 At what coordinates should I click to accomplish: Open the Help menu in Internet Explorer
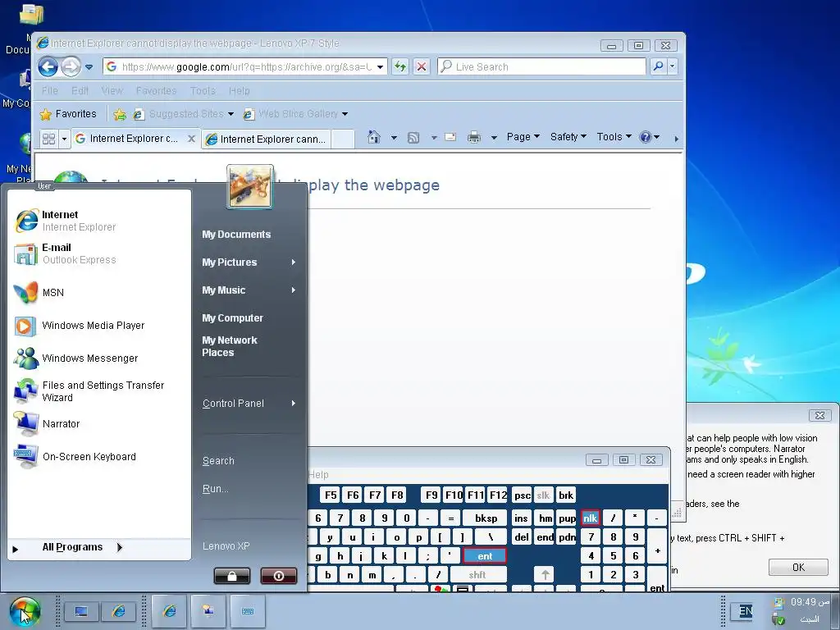pyautogui.click(x=239, y=90)
